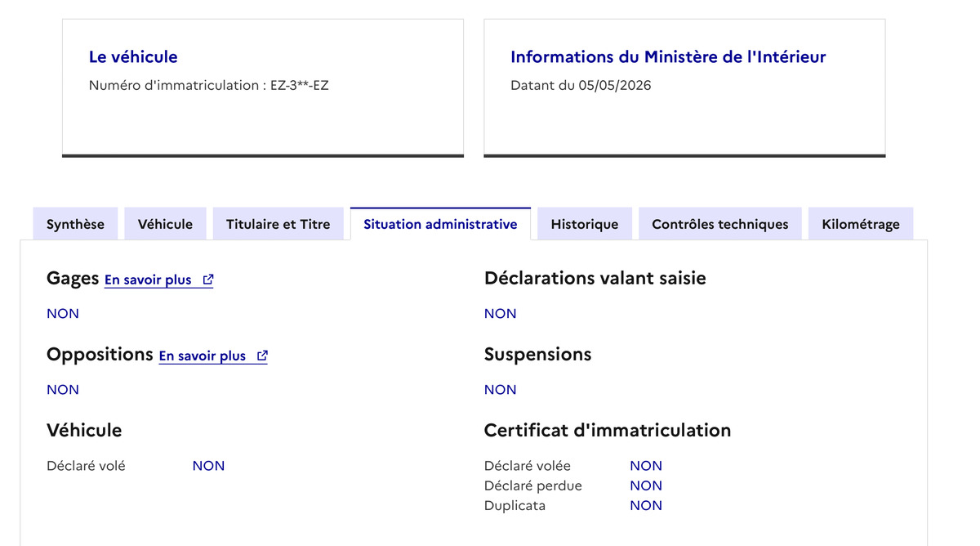Click the Oppositions section heading
Image resolution: width=980 pixels, height=546 pixels.
[100, 354]
